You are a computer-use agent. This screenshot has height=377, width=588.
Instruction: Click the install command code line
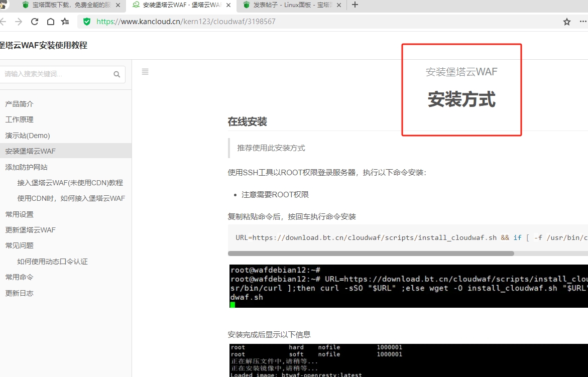click(x=411, y=237)
